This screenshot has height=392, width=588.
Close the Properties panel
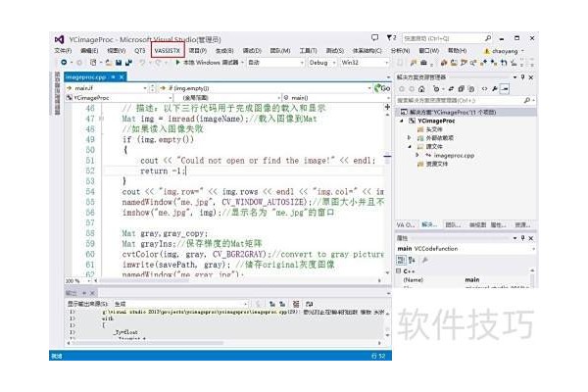coord(531,238)
